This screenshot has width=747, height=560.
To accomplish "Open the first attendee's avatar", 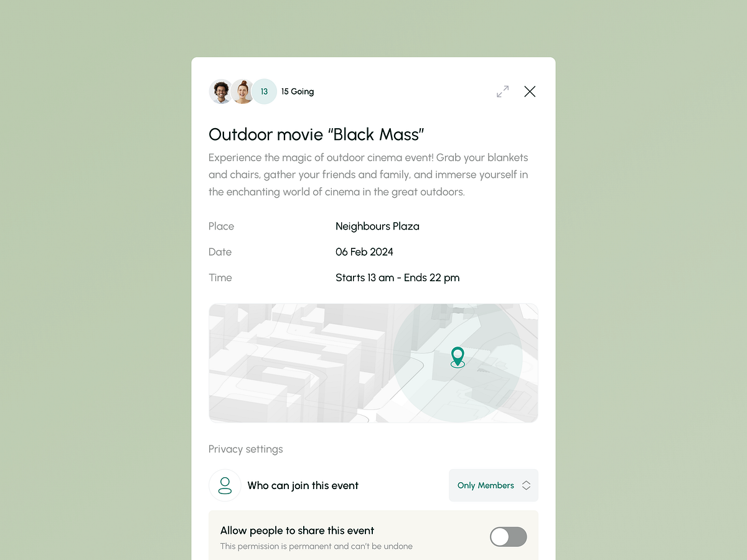I will [220, 91].
